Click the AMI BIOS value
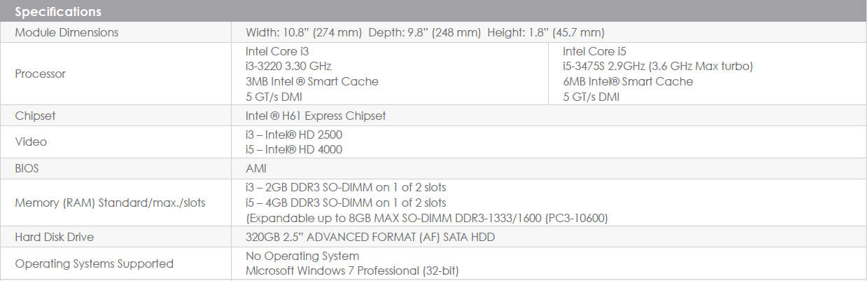 pos(256,169)
